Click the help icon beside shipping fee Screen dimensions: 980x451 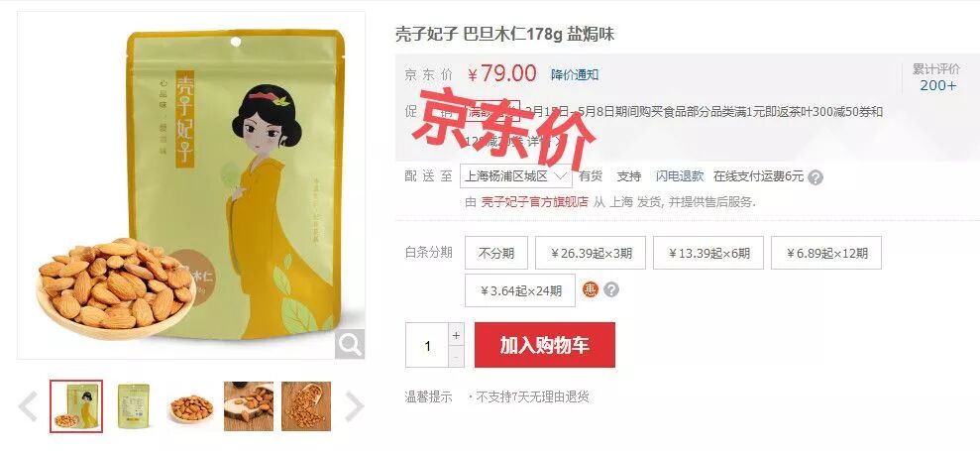[x=815, y=177]
